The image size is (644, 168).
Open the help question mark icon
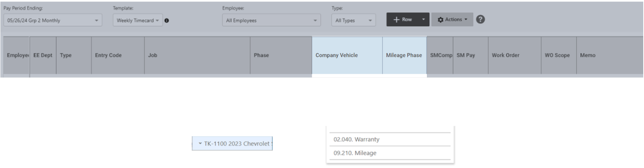click(x=480, y=19)
